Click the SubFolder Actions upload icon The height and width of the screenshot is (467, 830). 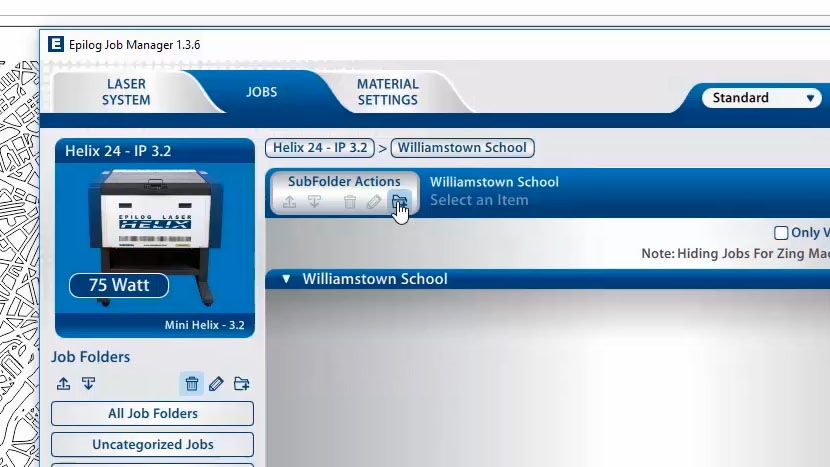pos(289,202)
